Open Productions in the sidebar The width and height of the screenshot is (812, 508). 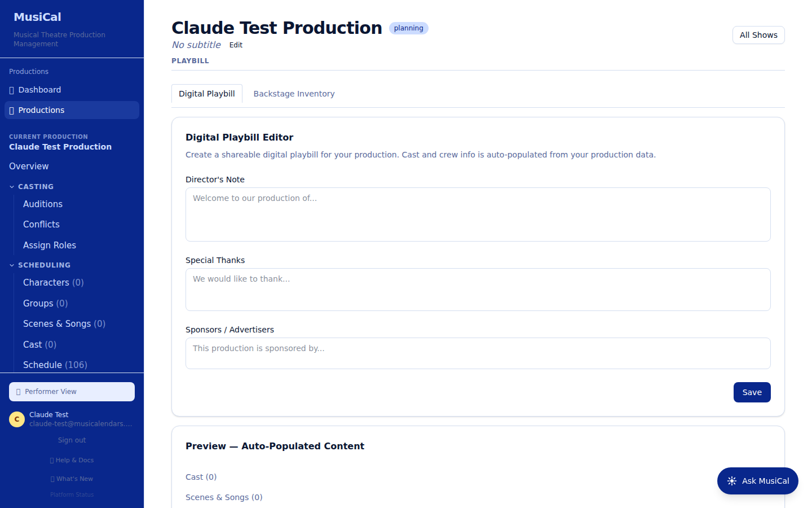pyautogui.click(x=72, y=110)
